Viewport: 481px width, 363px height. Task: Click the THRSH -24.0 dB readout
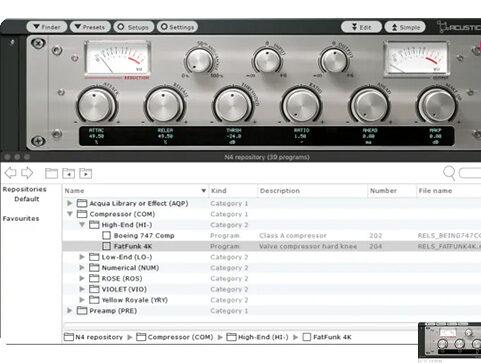(x=233, y=136)
